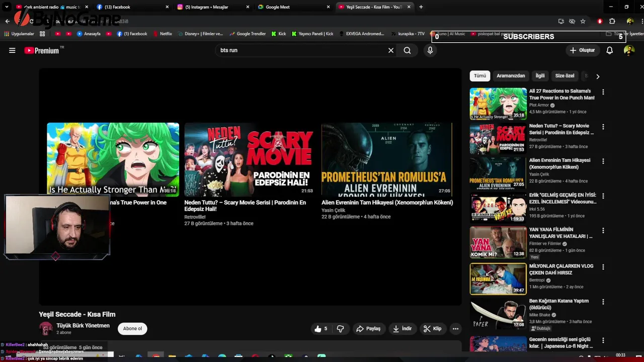Open the Disney+ Filmler bookmark

pos(199,34)
